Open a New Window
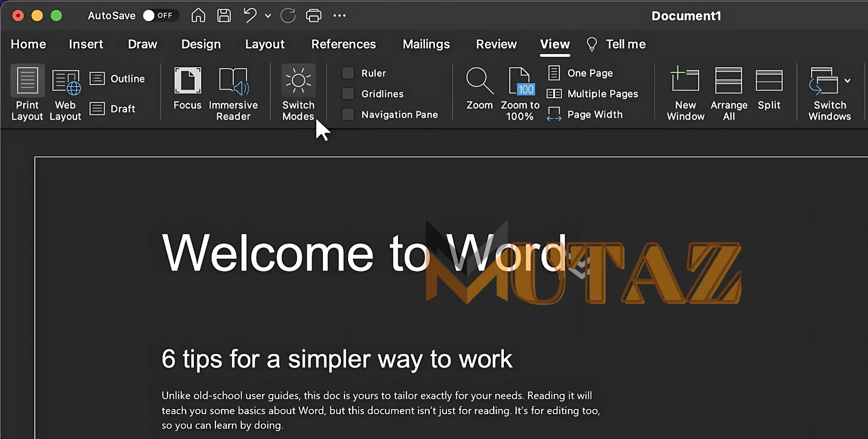 tap(685, 93)
